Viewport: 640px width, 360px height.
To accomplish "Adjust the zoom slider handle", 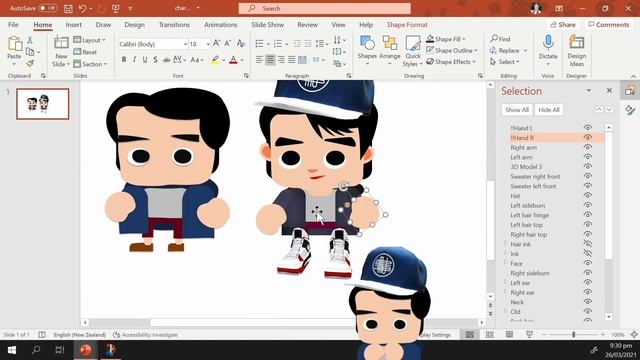I will coord(573,335).
